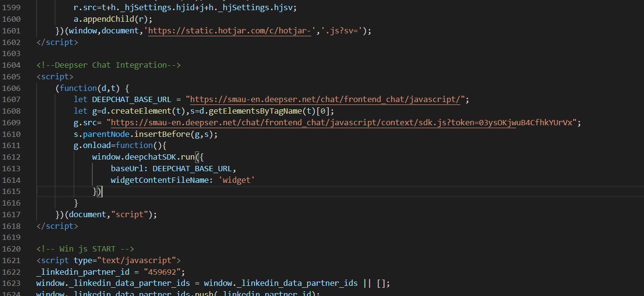Click the 'widget' string literal
644x296 pixels.
[236, 180]
